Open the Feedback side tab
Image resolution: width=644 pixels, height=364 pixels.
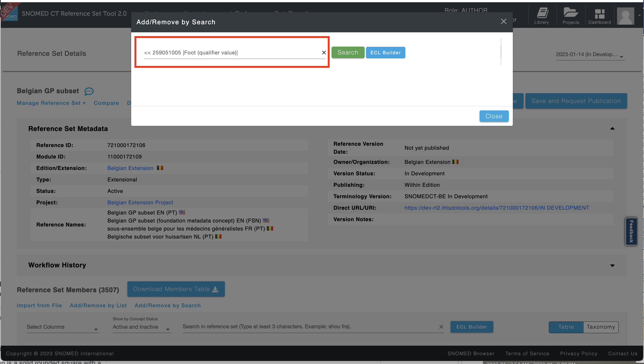click(x=631, y=231)
